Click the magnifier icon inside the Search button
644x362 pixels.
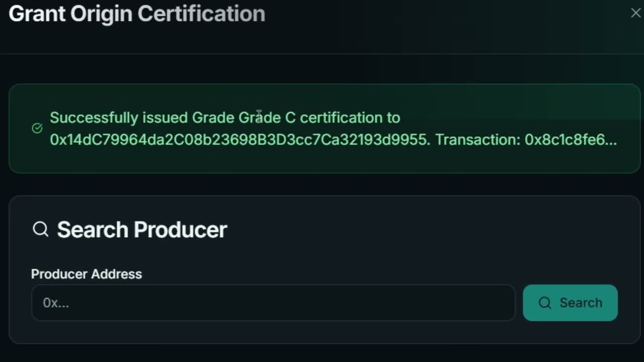(x=544, y=303)
